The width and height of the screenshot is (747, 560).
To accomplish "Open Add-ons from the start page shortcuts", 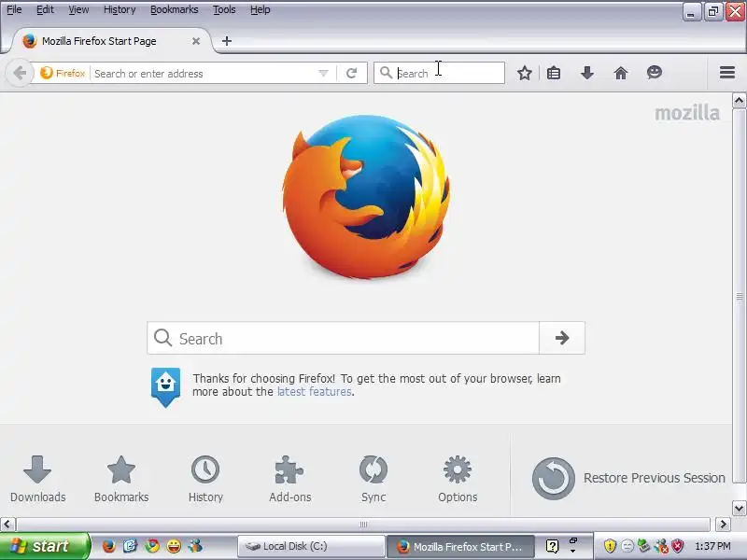I will coord(289,479).
